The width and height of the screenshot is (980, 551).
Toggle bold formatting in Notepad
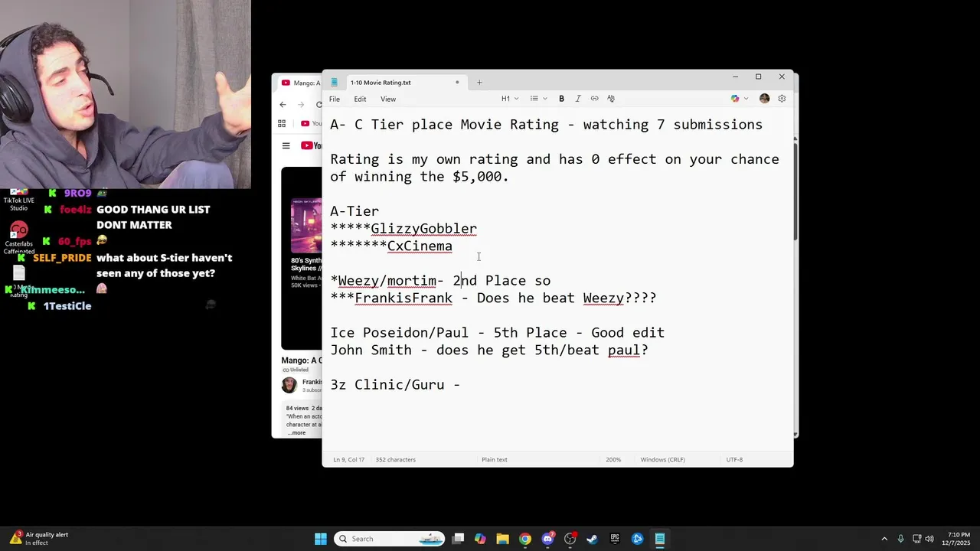tap(561, 99)
